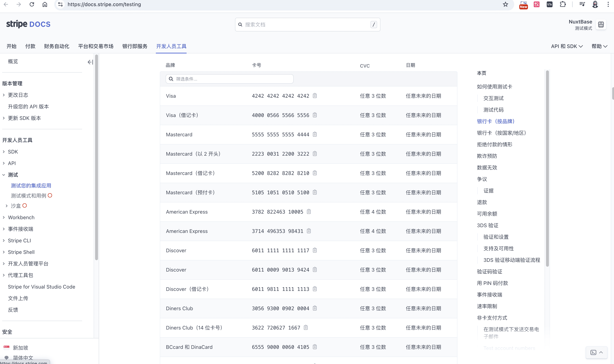Screen dimensions: 614x364
Task: Copy the Visa debit 4000 0566 card number
Action: pyautogui.click(x=315, y=115)
